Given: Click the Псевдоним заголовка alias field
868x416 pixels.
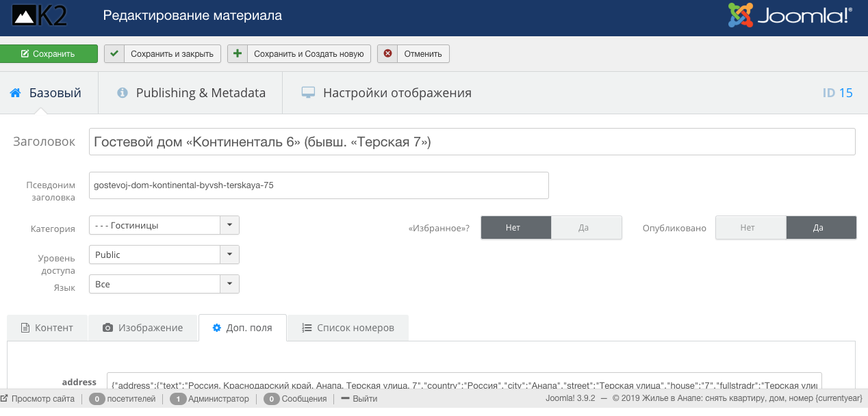Looking at the screenshot, I should [x=319, y=185].
